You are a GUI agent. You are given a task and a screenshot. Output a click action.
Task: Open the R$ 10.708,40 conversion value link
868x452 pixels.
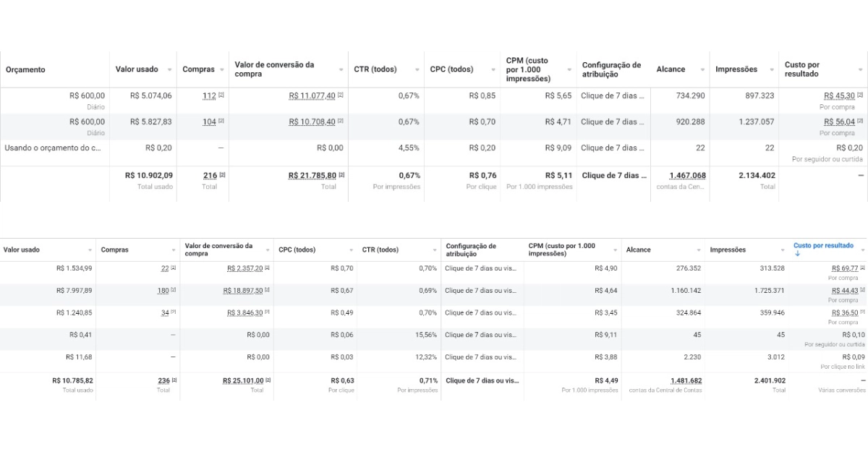[x=312, y=122]
